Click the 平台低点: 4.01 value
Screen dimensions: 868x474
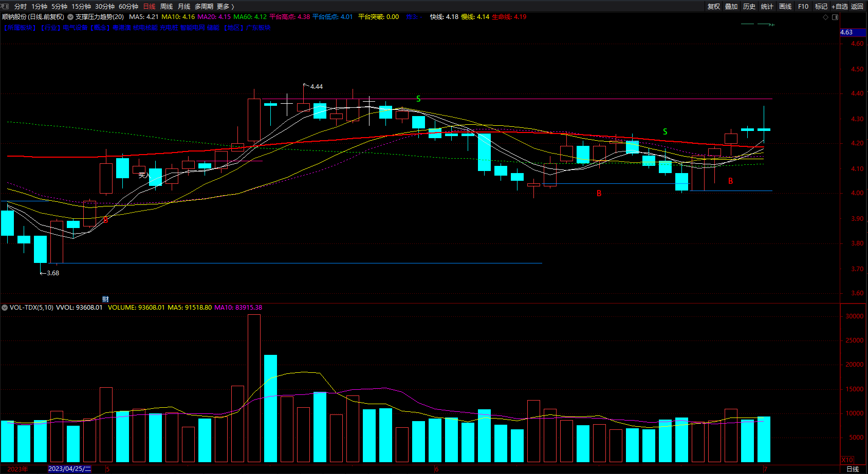coord(333,17)
